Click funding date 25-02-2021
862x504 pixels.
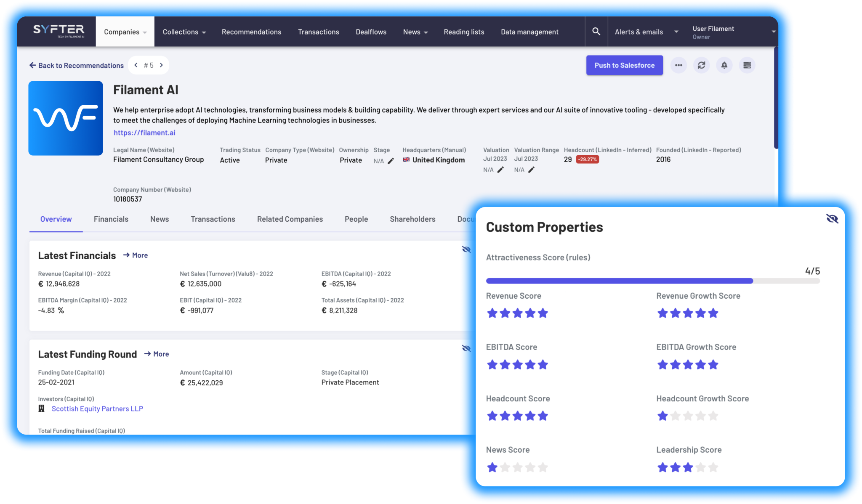click(56, 382)
